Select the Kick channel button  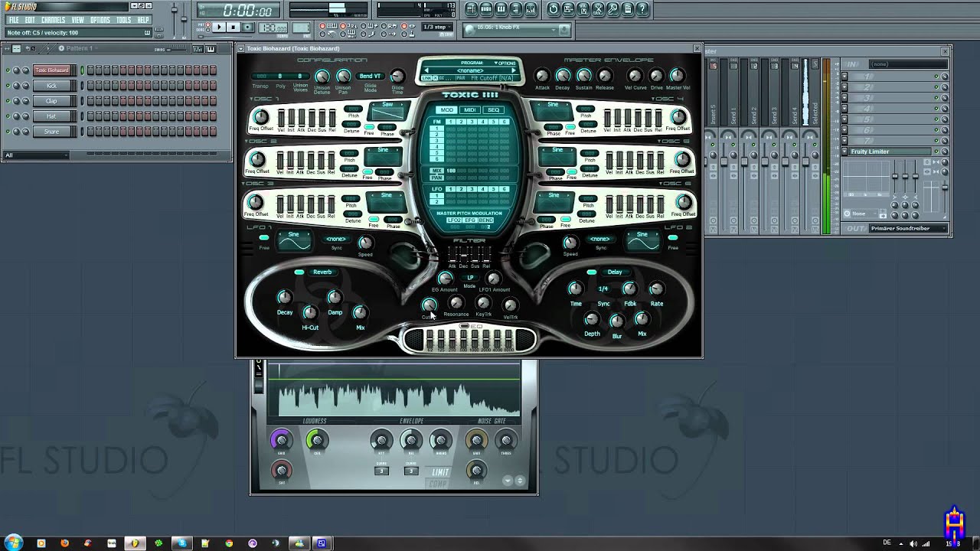pyautogui.click(x=53, y=86)
